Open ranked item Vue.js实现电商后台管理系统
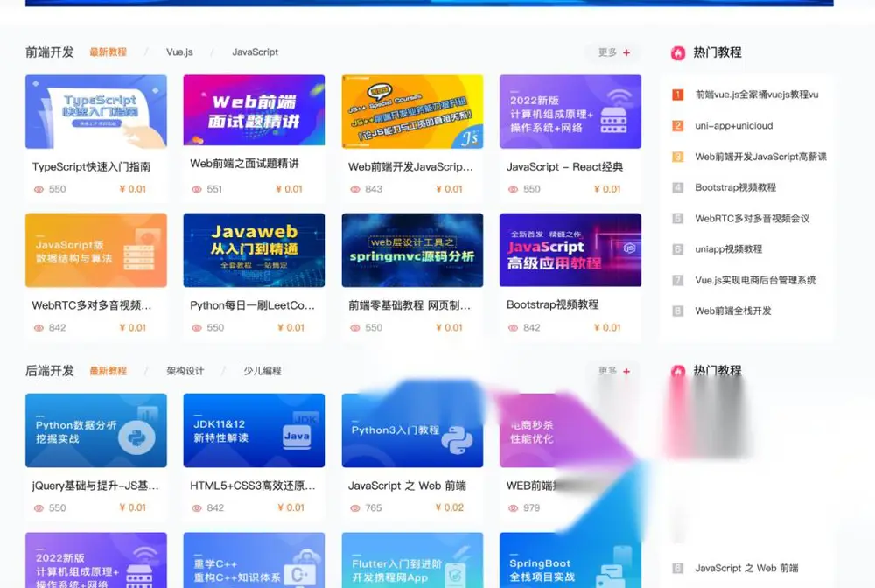 coord(756,280)
